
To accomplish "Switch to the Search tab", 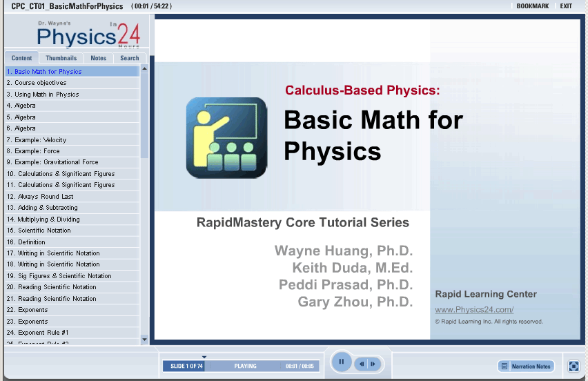I will coord(129,59).
